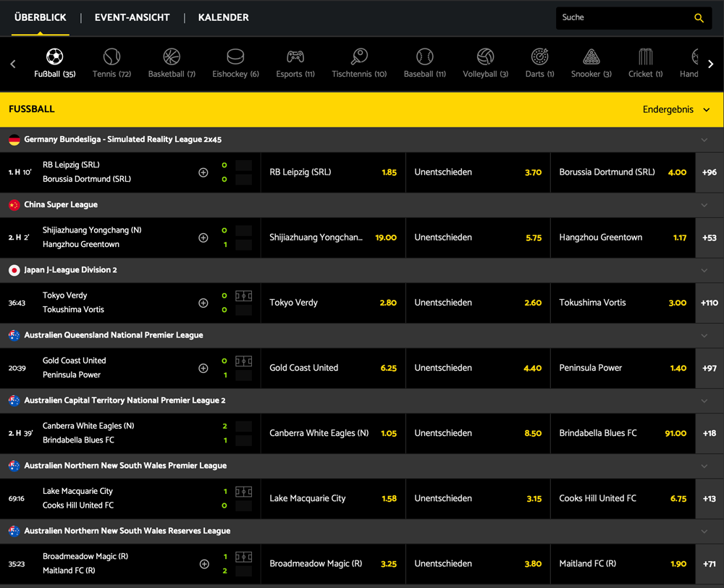This screenshot has width=724, height=588.
Task: Show extra options for Gold Coast United match
Action: (203, 368)
